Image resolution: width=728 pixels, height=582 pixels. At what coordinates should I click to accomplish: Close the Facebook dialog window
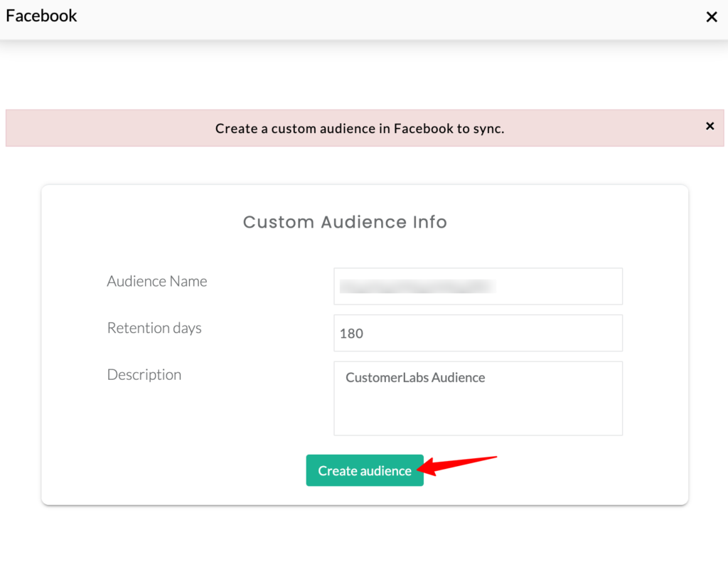pyautogui.click(x=711, y=17)
